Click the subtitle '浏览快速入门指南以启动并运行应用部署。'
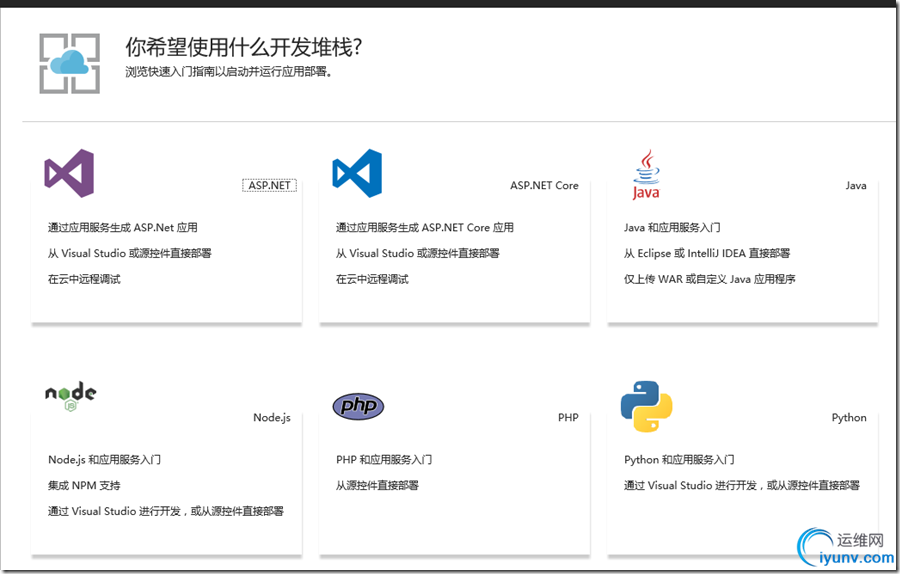This screenshot has width=900, height=574. pos(228,72)
